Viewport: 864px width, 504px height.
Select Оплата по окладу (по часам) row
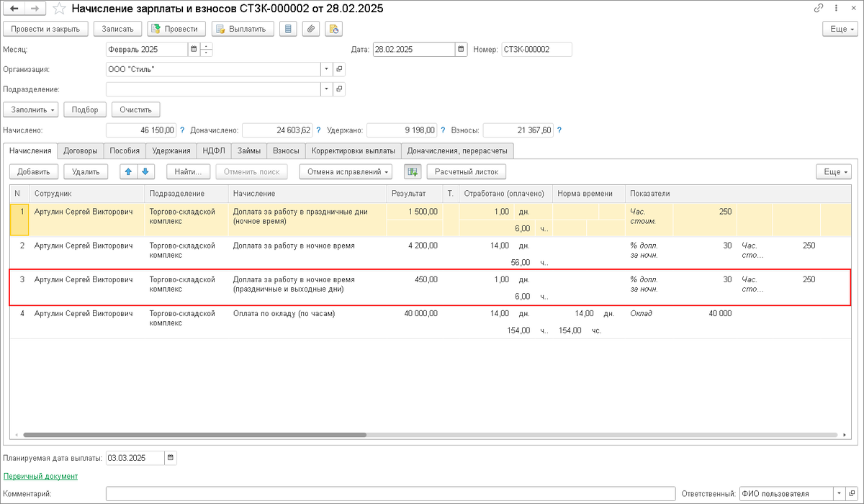(x=431, y=322)
